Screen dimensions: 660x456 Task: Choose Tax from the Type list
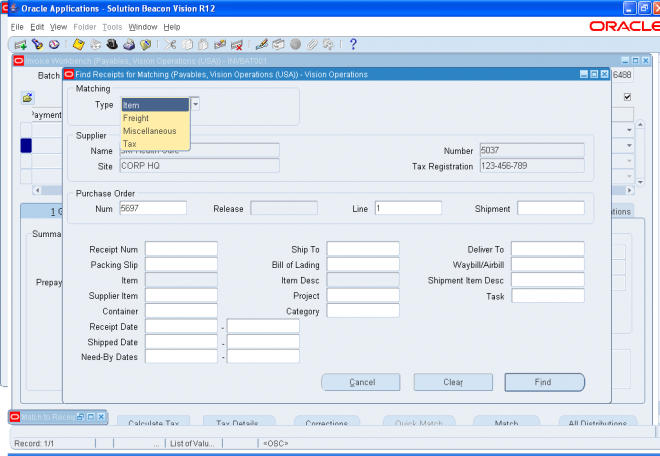(155, 144)
